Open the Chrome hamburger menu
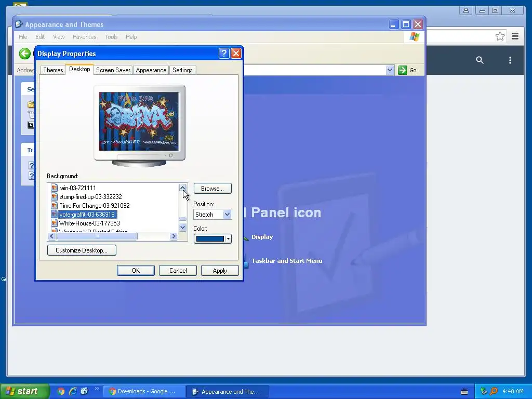The image size is (532, 399). [x=515, y=36]
